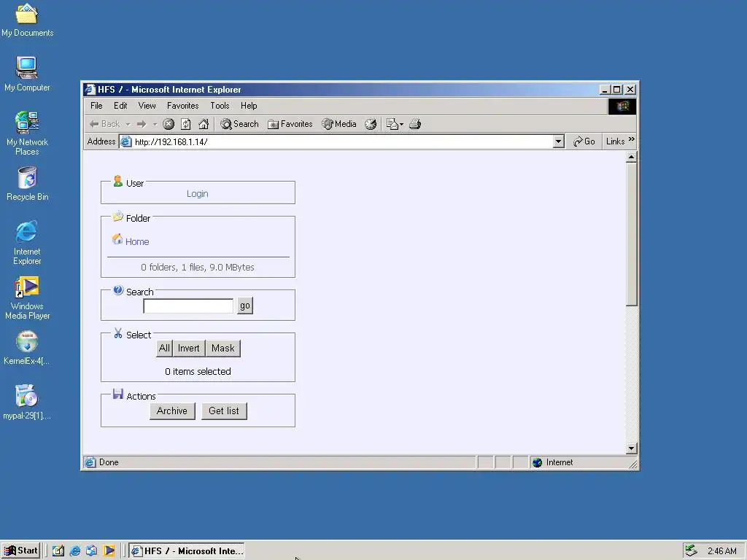This screenshot has height=560, width=747.
Task: Click the Back arrow in IE toolbar
Action: coord(104,124)
